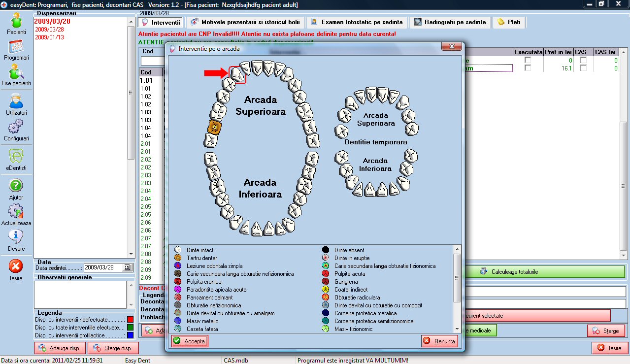Open Configurari gears icon
The width and height of the screenshot is (630, 364).
[16, 129]
